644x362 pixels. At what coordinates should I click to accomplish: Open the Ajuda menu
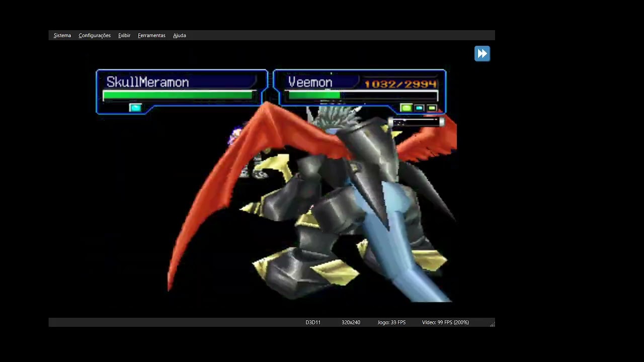tap(180, 36)
